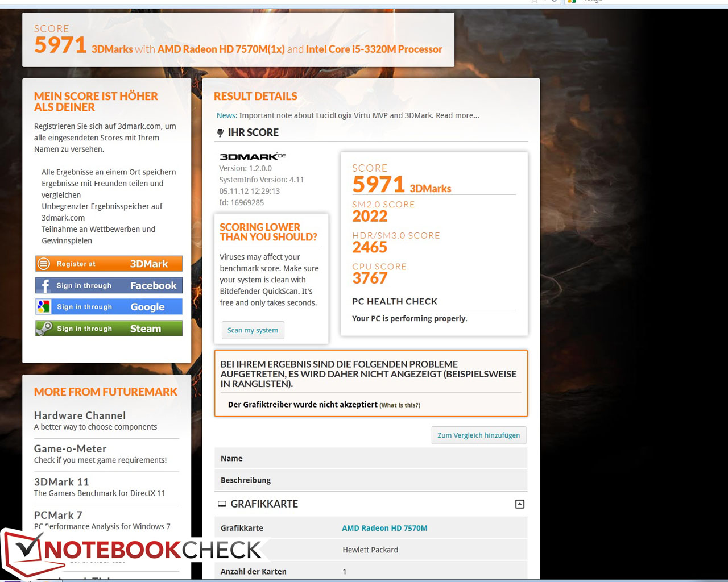
Task: Collapse the GRAFIKKARTE section arrow icon
Action: point(519,504)
